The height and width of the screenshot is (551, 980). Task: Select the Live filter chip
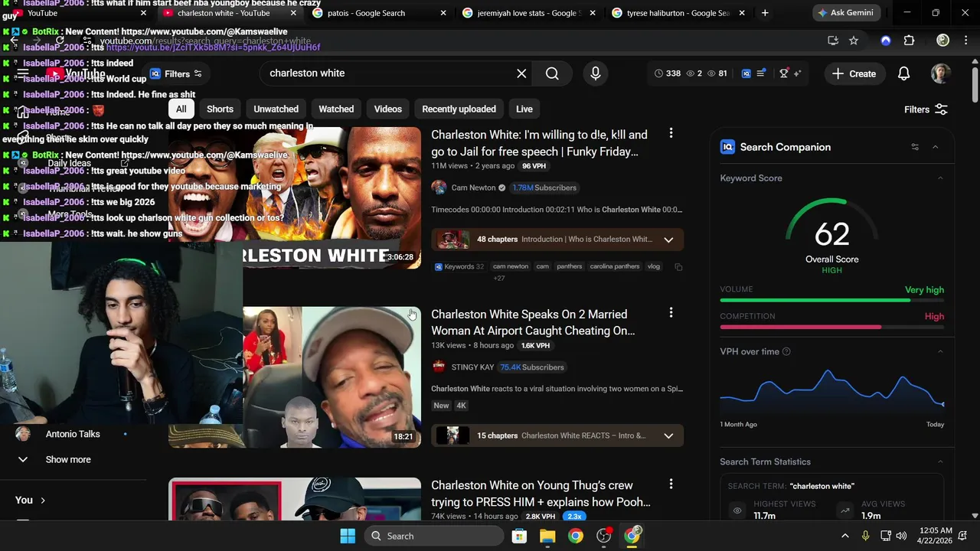[524, 109]
